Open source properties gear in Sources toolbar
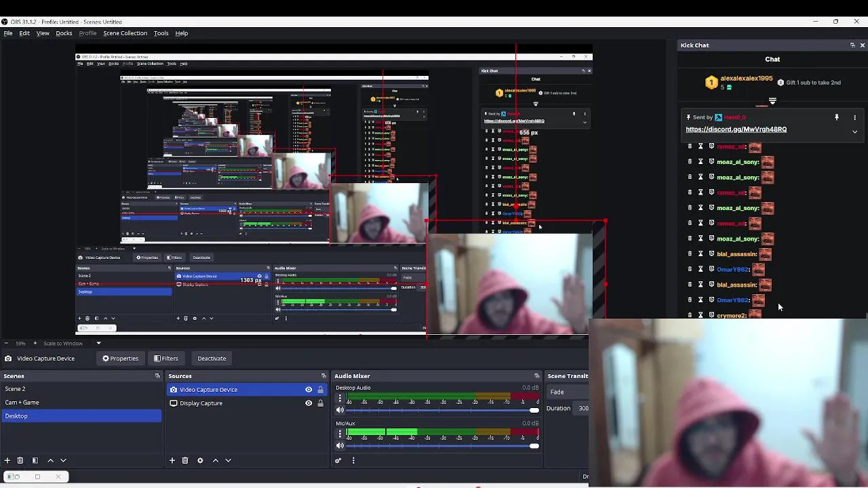The image size is (868, 488). click(x=200, y=460)
